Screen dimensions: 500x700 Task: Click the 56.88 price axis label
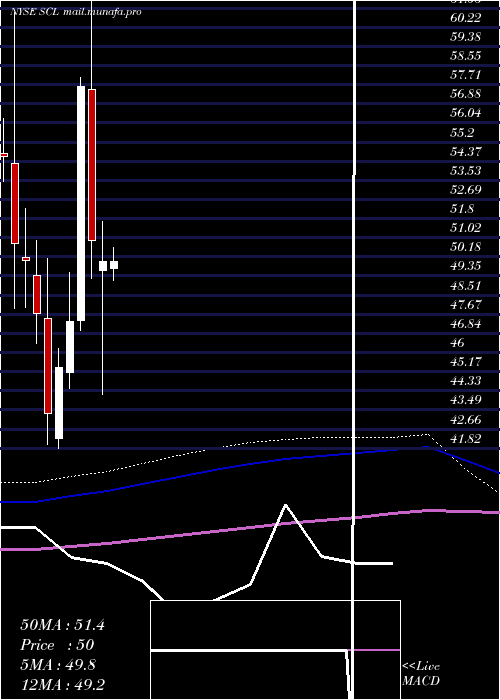coord(465,94)
